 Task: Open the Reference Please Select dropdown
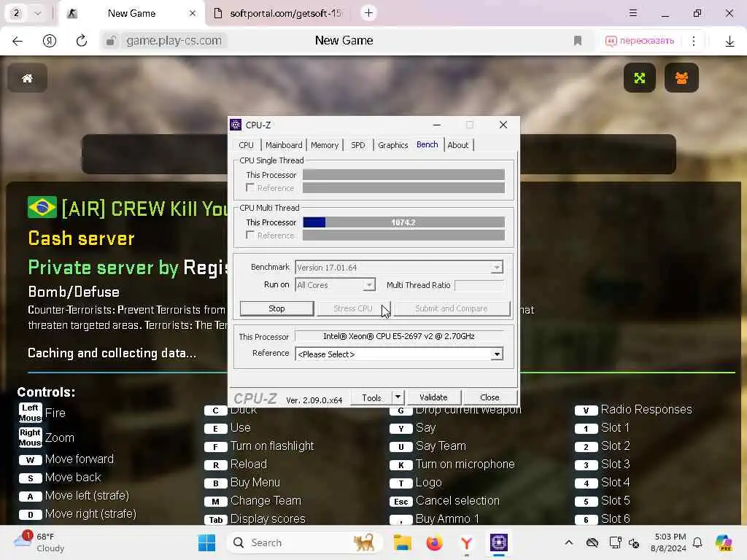tap(496, 354)
